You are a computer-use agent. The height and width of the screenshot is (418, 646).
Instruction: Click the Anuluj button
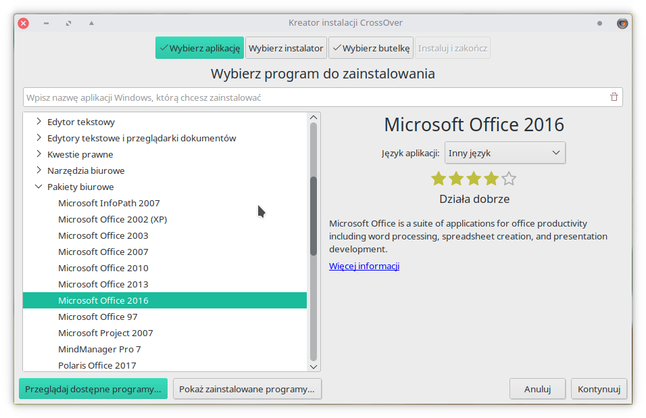pos(537,389)
